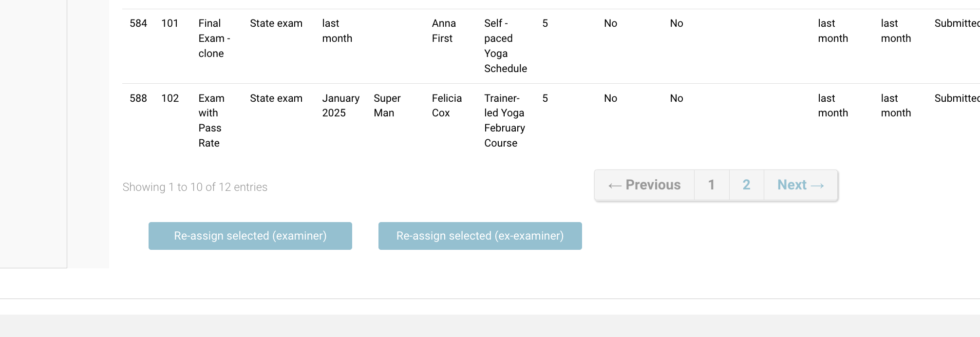Select row ID 584

click(x=138, y=23)
